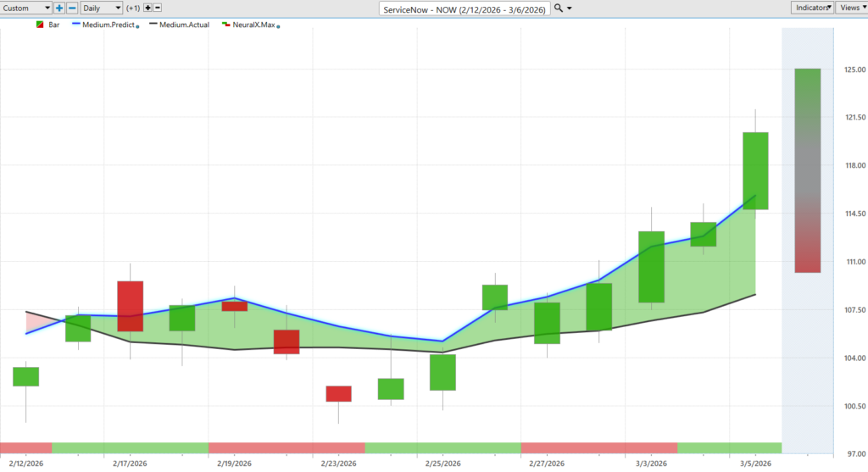
Task: Click the Medium.Actual black line icon
Action: coord(153,24)
